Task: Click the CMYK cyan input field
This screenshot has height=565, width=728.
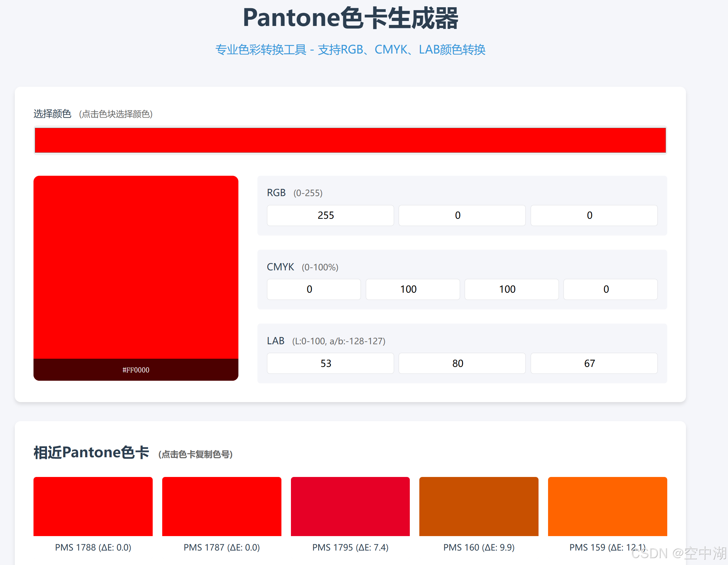Action: pos(314,289)
